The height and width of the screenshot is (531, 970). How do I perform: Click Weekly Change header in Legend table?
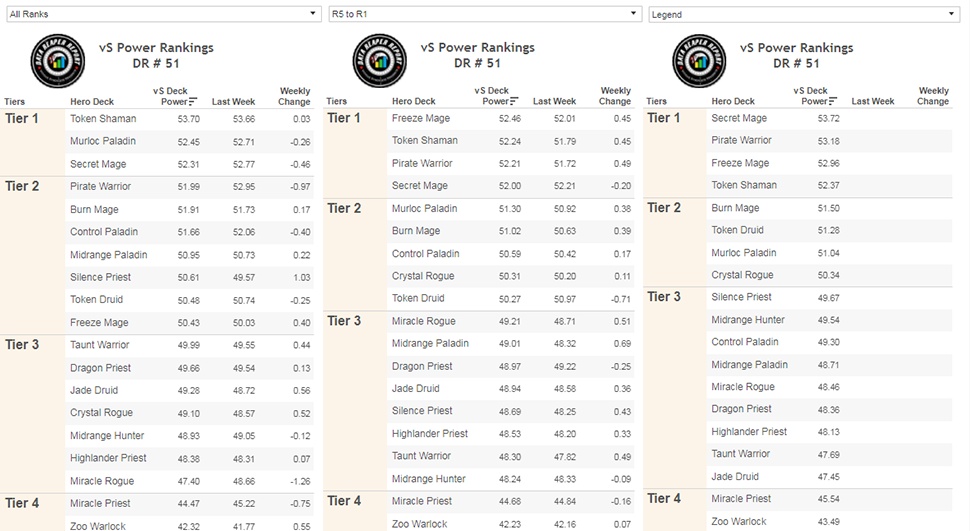point(933,95)
